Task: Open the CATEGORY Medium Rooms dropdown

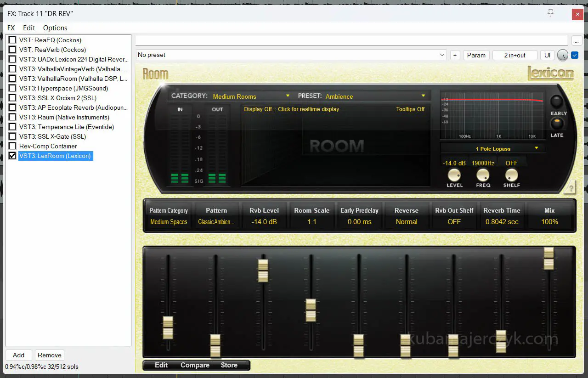Action: click(x=251, y=96)
